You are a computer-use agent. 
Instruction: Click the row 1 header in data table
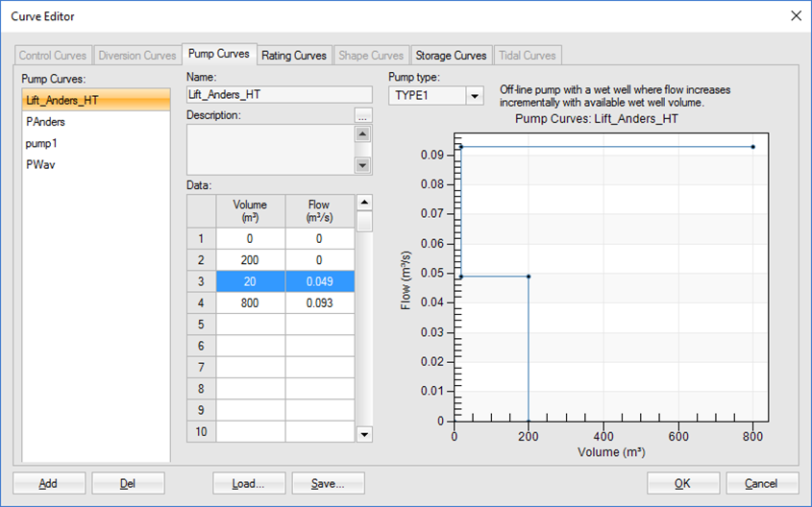pyautogui.click(x=202, y=238)
